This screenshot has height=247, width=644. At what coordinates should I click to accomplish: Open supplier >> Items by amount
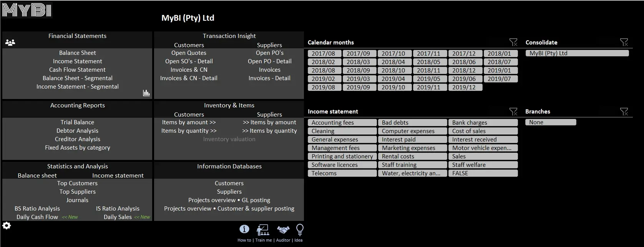(x=270, y=122)
